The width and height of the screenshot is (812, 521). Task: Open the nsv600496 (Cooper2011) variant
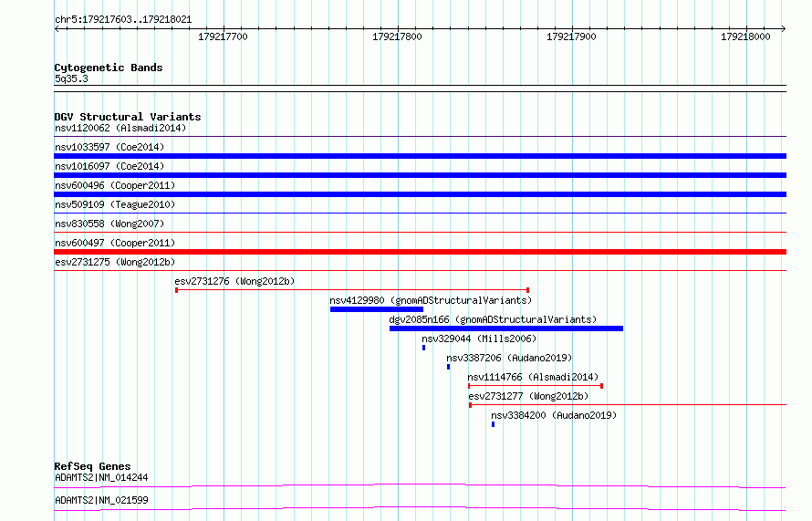point(115,185)
